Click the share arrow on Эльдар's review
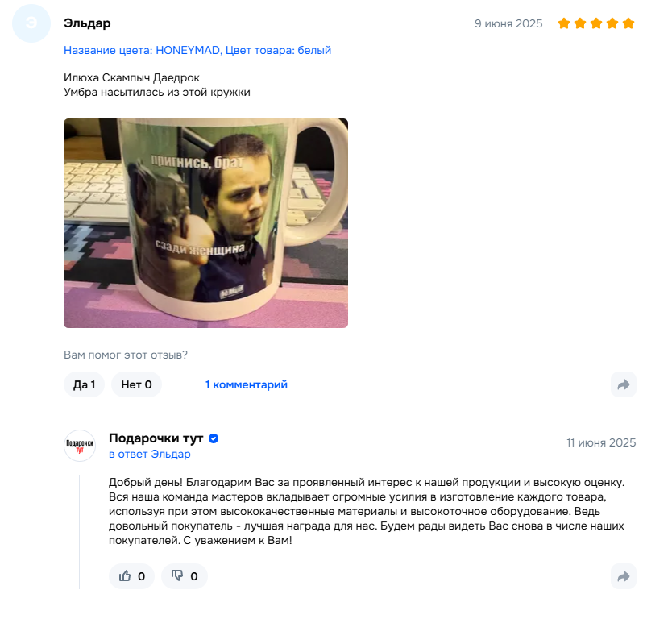 (623, 384)
